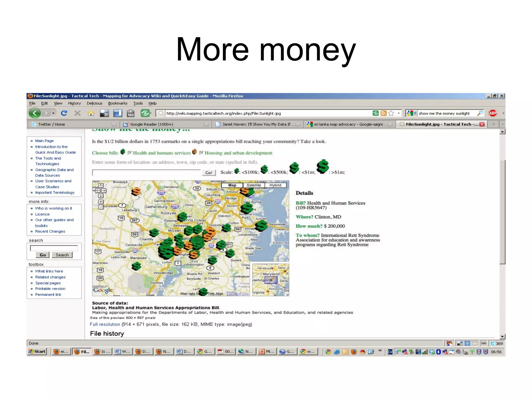
Task: Click the Delicious TAG toolbar icon
Action: coord(130,113)
